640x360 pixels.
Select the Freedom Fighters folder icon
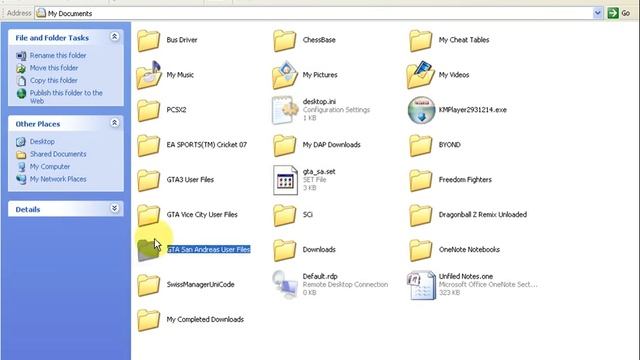421,180
